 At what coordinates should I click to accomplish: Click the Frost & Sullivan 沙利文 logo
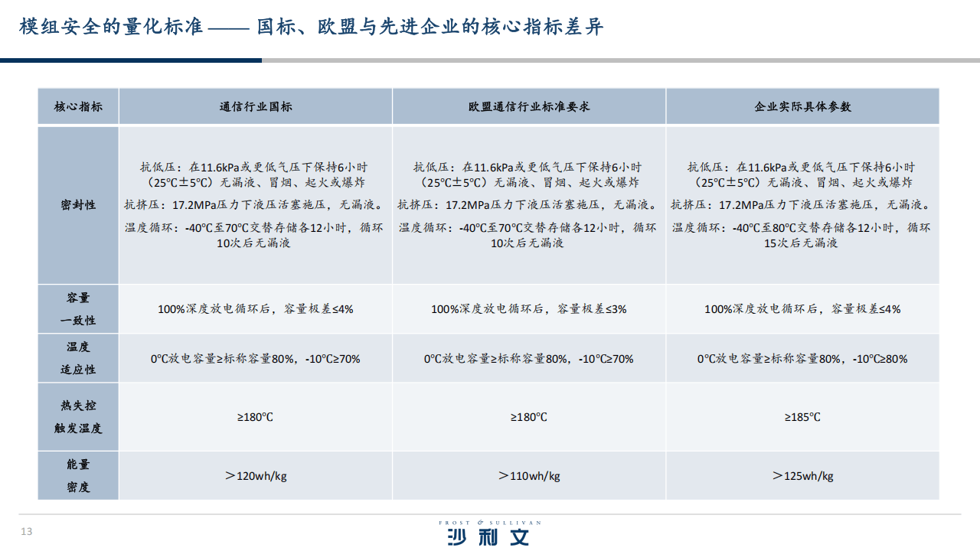tap(489, 533)
